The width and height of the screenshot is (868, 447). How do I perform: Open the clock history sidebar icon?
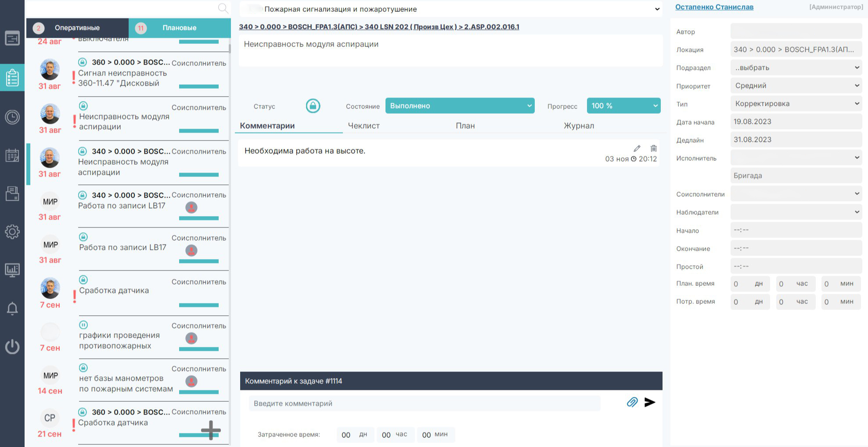(x=12, y=117)
